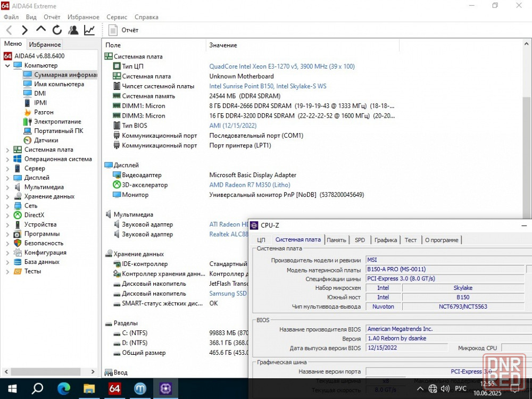Open the Отчёт menu in menu bar
532x399 pixels.
52,17
